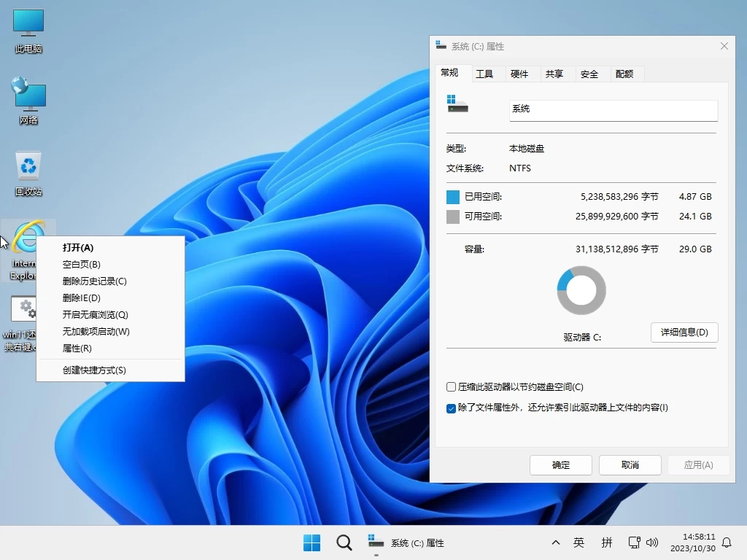Click the disk usage pie chart
This screenshot has width=747, height=560.
tap(581, 289)
